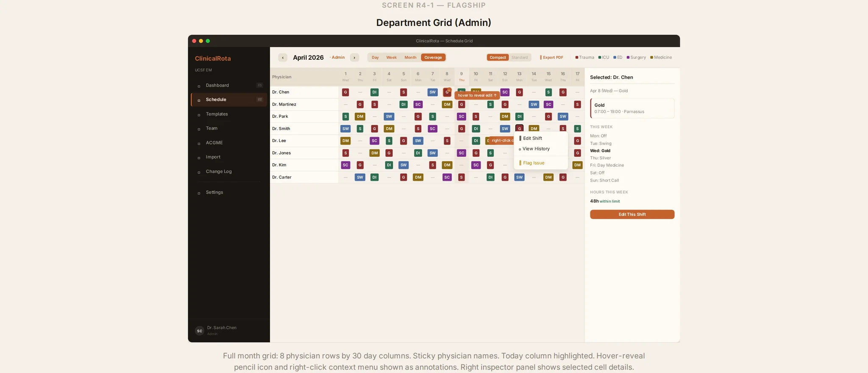Choose View History from context menu
The image size is (868, 373).
point(541,149)
